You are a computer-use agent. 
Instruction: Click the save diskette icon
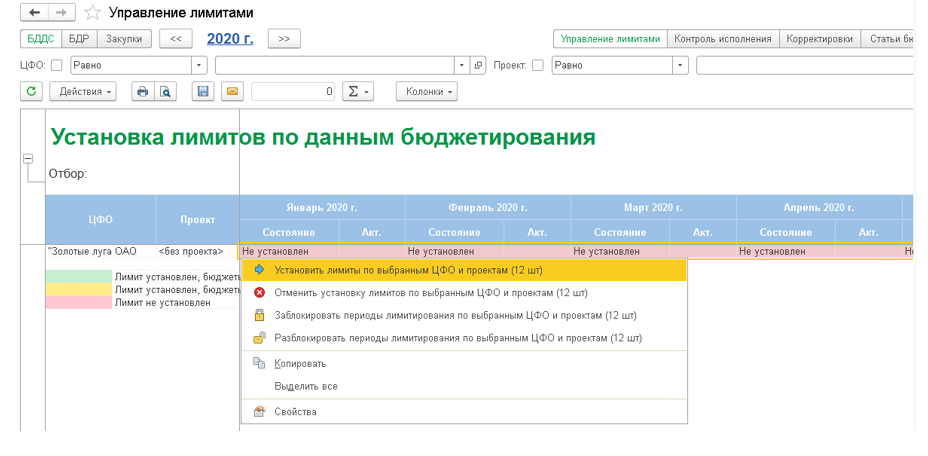(x=203, y=92)
